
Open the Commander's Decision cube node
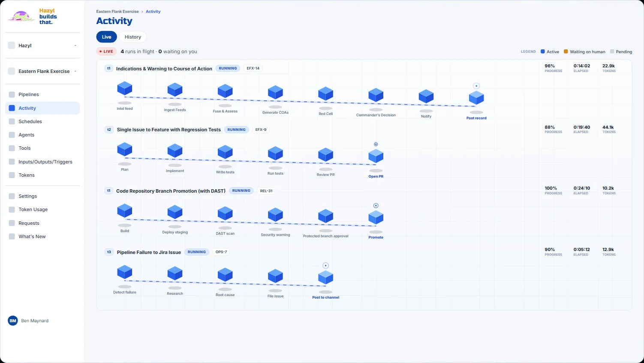click(x=376, y=95)
